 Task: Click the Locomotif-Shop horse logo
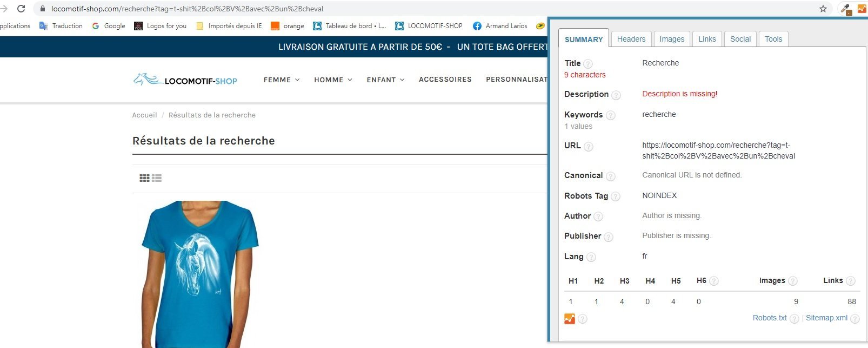pos(185,80)
